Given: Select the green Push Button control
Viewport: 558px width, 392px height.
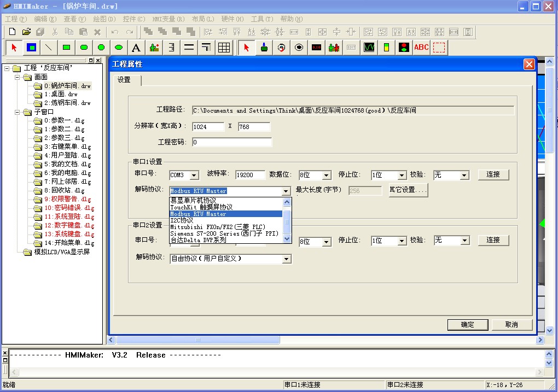Looking at the screenshot, I should (264, 48).
